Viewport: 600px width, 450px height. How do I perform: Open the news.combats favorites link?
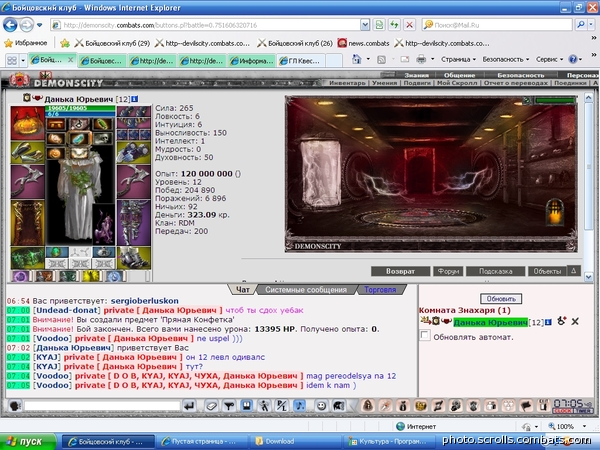tap(364, 43)
